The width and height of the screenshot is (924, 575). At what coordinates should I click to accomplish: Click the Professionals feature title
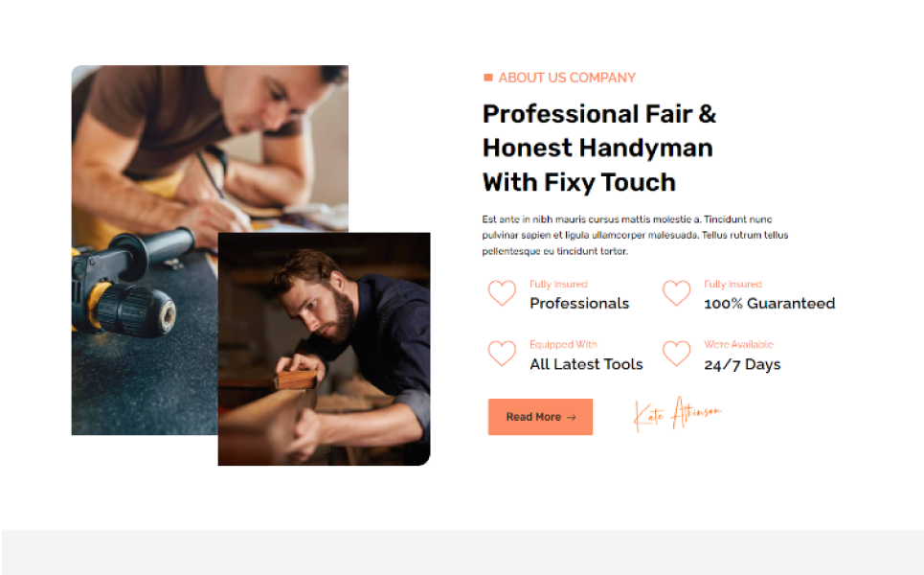(579, 303)
